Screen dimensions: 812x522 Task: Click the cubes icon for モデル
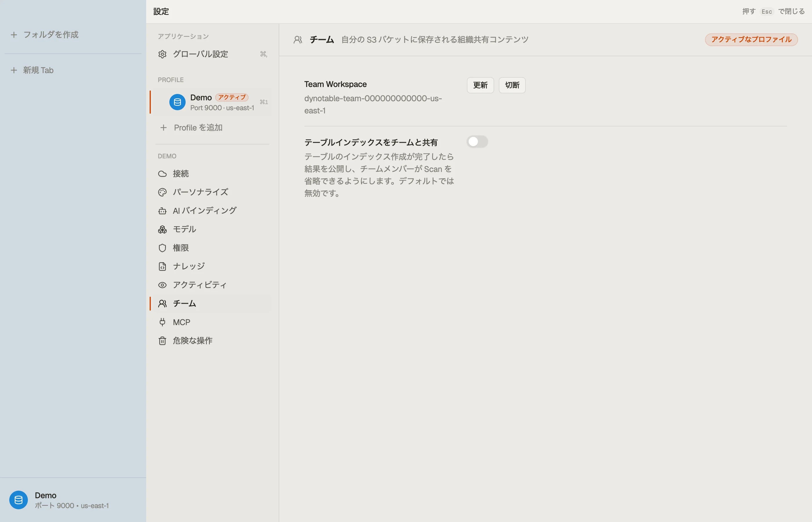(x=162, y=229)
